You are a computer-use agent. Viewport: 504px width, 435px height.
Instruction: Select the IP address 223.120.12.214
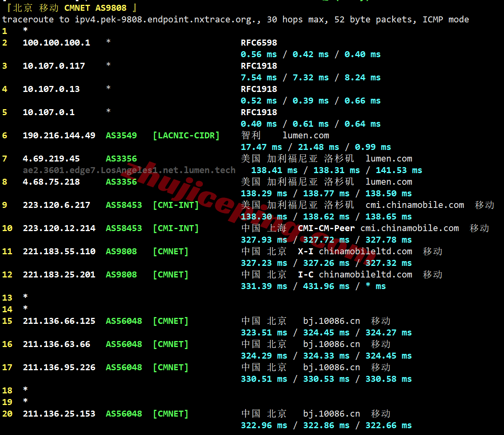click(x=59, y=228)
